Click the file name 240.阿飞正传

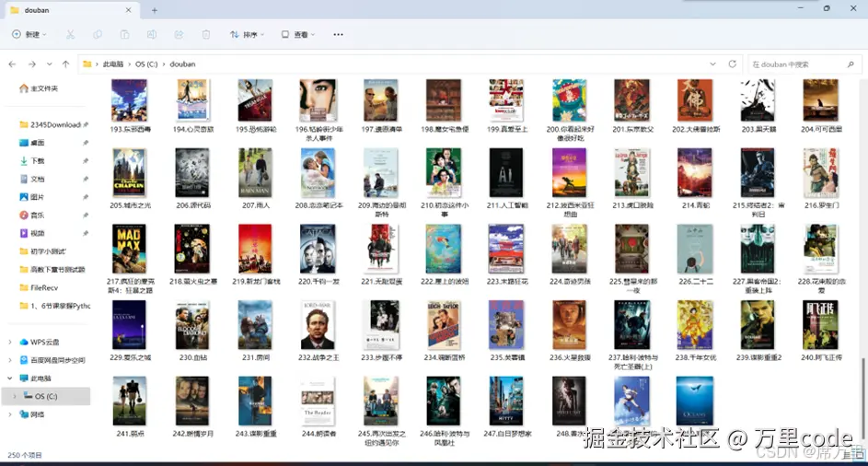[x=821, y=357]
